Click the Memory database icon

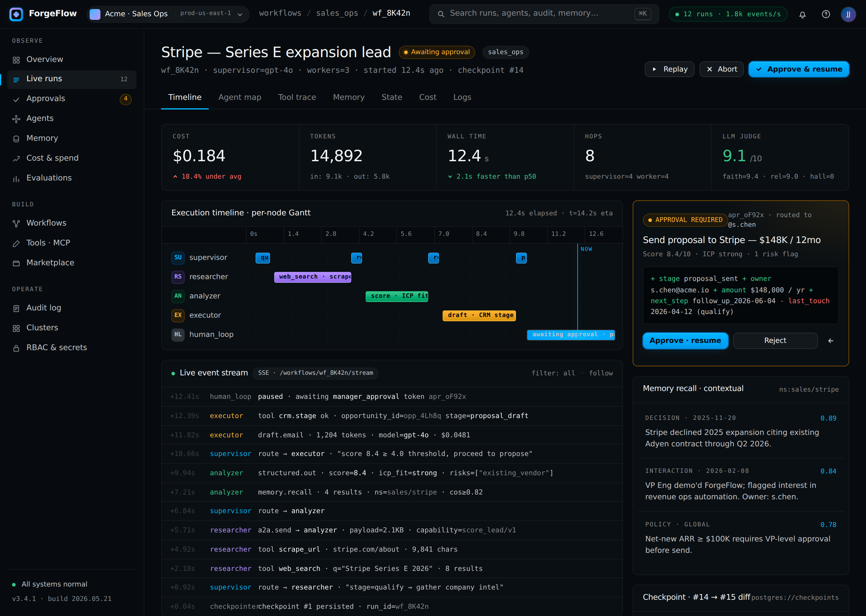tap(16, 139)
